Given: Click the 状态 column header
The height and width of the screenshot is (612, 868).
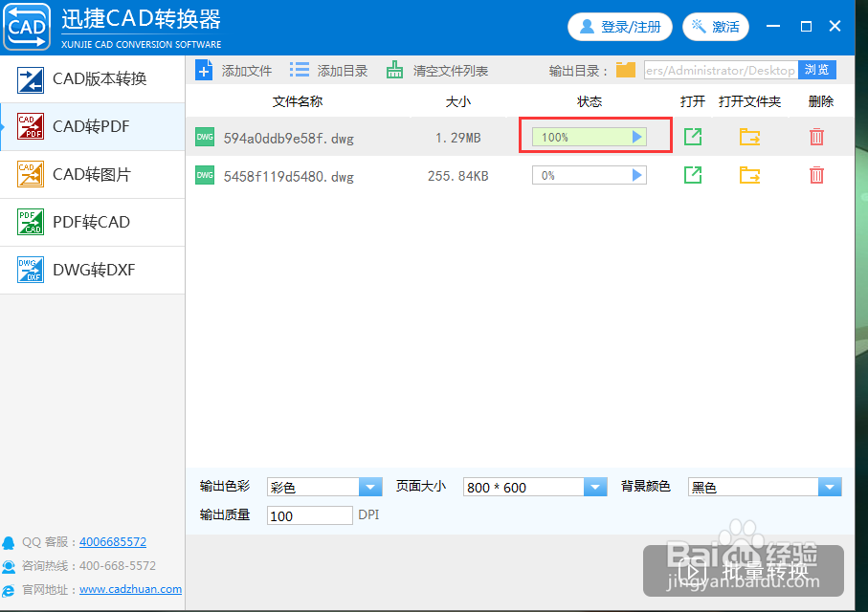Looking at the screenshot, I should (589, 101).
